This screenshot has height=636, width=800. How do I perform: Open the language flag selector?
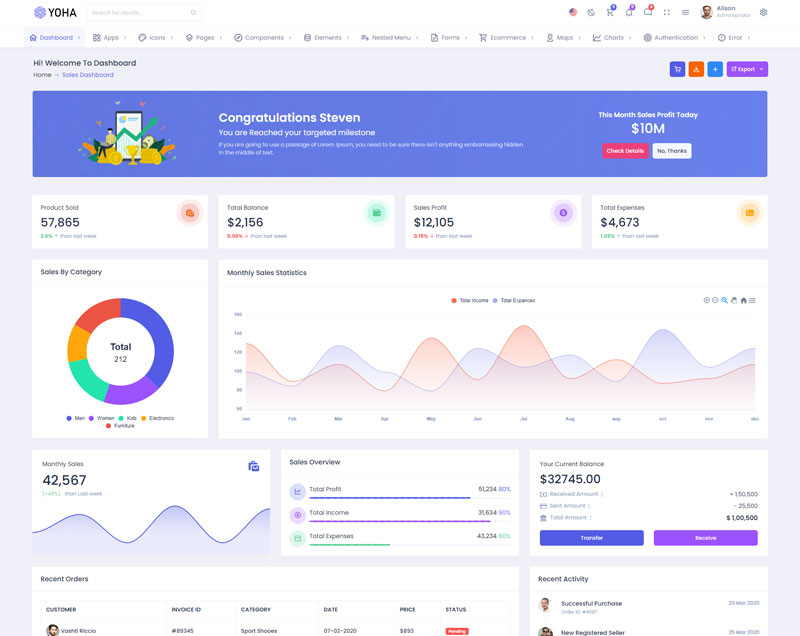[x=573, y=12]
